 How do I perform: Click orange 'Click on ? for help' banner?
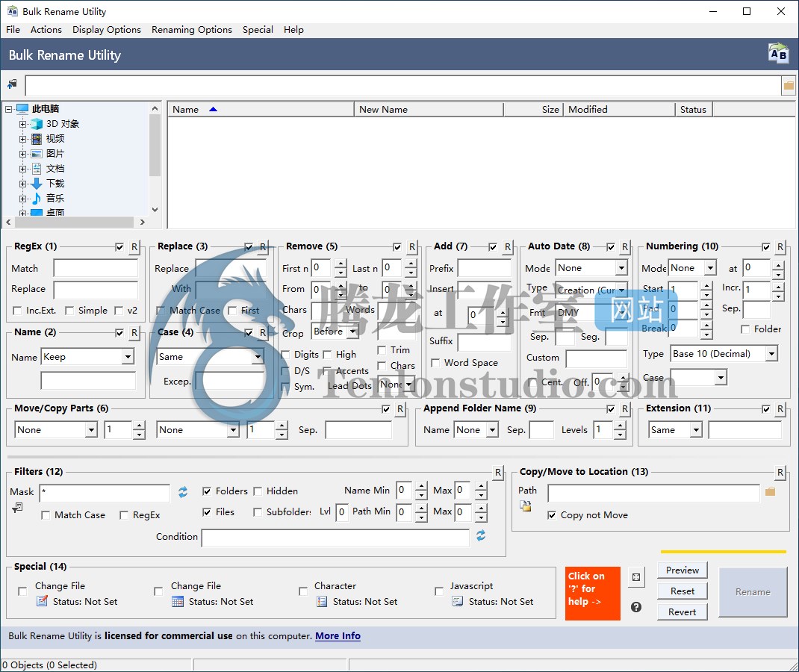593,594
